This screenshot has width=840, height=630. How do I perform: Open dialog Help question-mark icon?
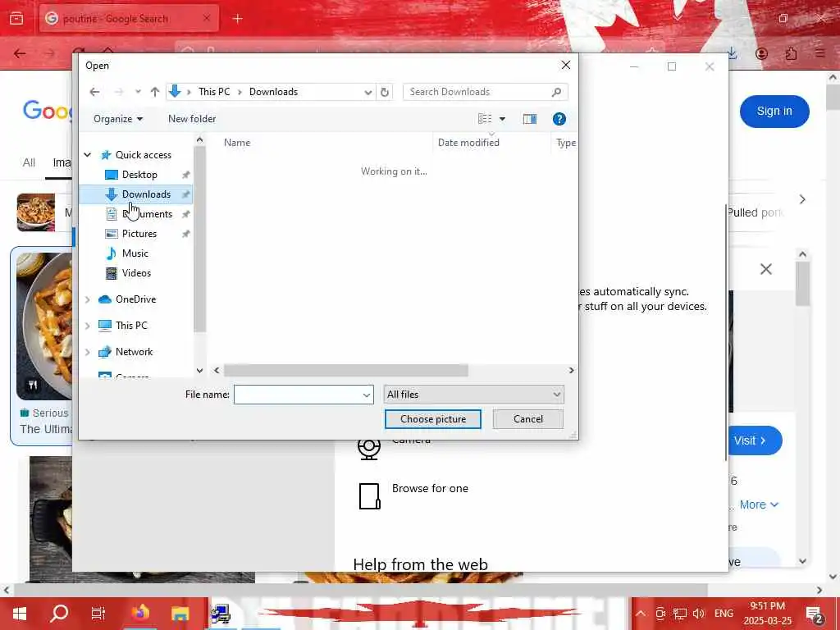(559, 119)
